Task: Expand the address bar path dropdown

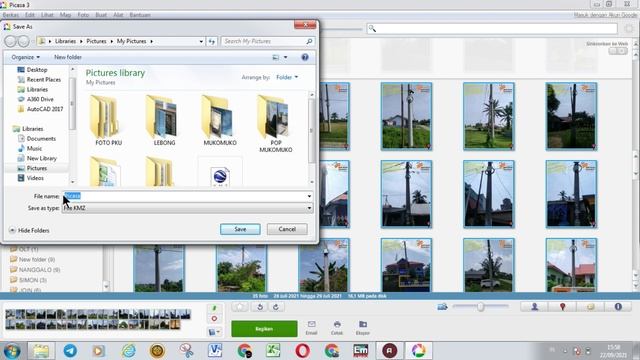Action: tap(201, 41)
